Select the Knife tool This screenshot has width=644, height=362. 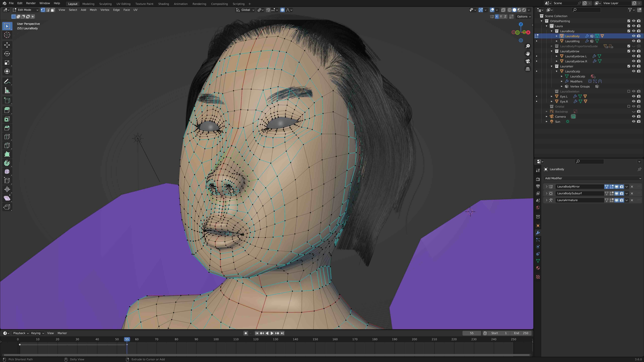pyautogui.click(x=7, y=145)
